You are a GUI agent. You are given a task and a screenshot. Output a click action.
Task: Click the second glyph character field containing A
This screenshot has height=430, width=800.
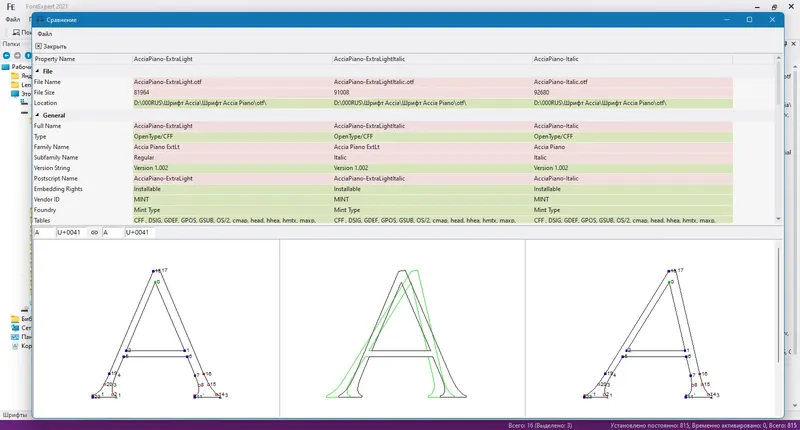pyautogui.click(x=113, y=233)
